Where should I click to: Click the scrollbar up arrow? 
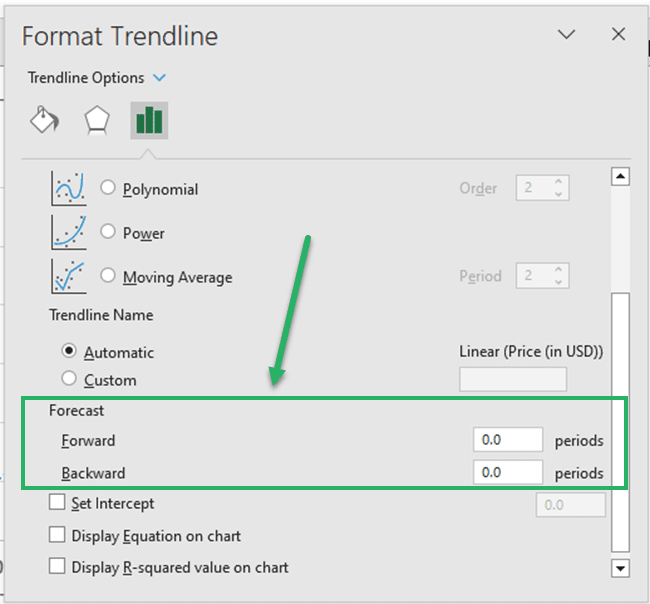pos(620,177)
